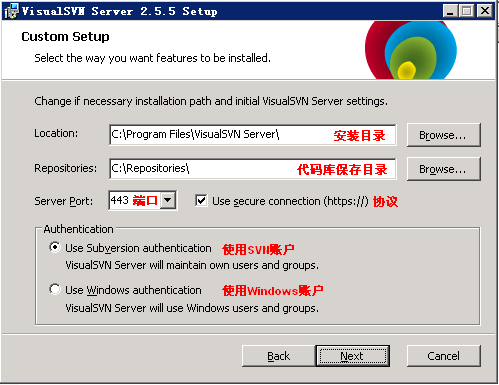Toggle Use secure connection (https://) checkbox

(x=201, y=201)
